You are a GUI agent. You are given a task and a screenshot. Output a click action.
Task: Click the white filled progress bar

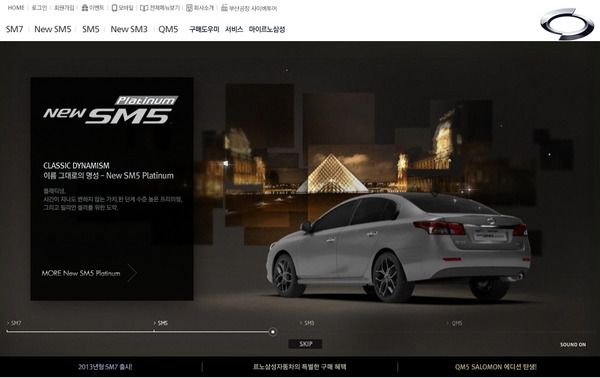coord(138,332)
